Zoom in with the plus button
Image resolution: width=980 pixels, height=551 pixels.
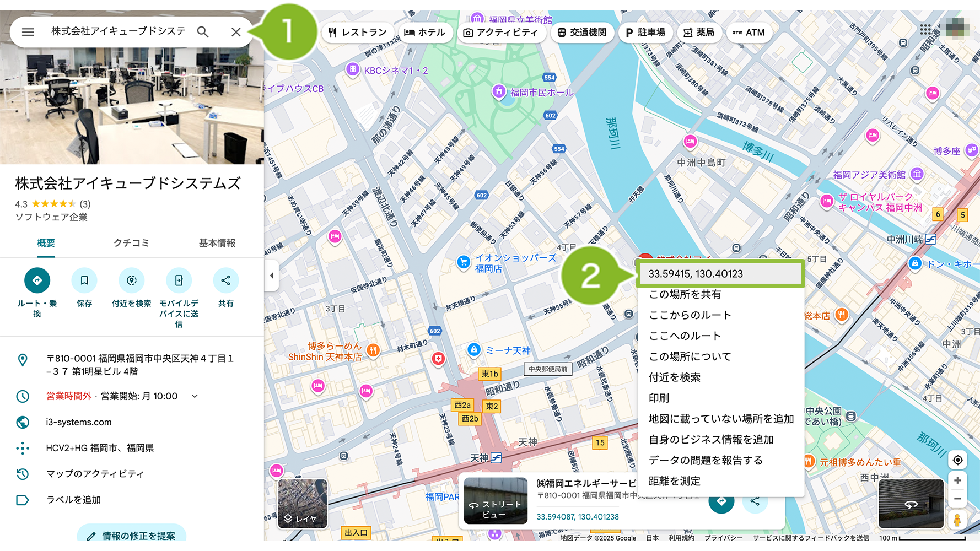[x=957, y=480]
